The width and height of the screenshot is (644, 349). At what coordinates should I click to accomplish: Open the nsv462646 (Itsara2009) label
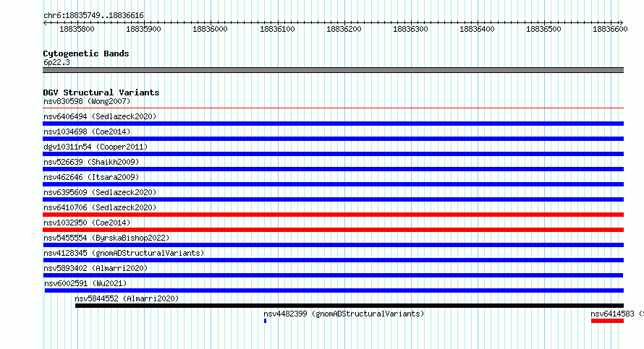point(91,177)
